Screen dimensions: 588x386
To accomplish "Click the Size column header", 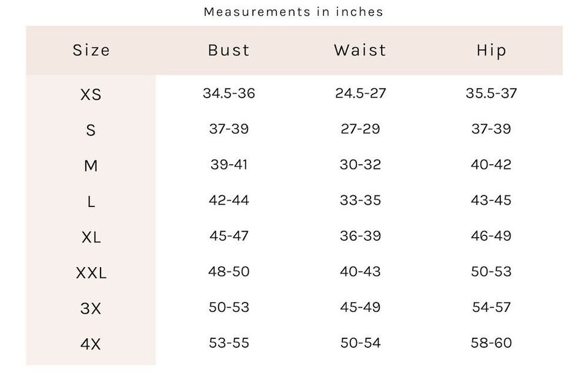I will [x=91, y=50].
